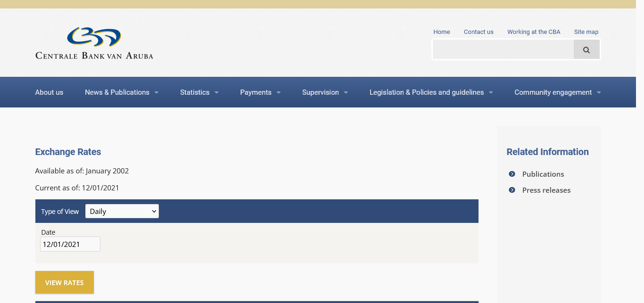644x303 pixels.
Task: Open the Contact us link
Action: (479, 32)
